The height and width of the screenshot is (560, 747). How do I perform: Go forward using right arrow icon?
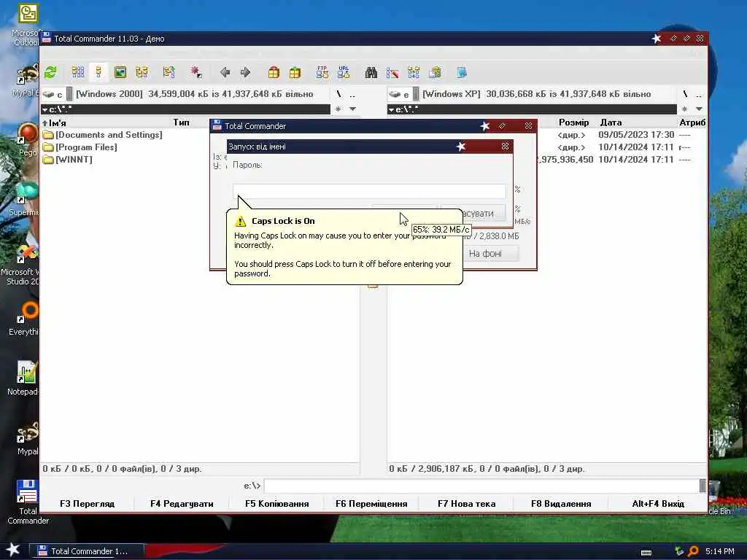(x=245, y=72)
